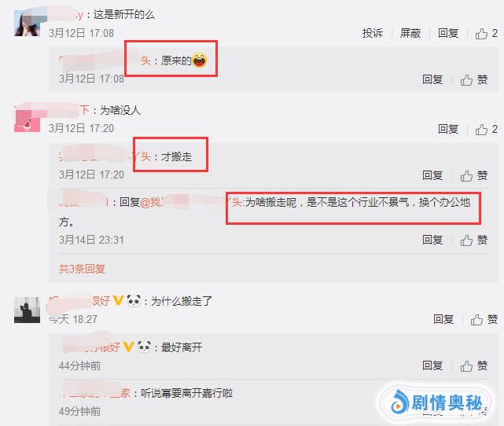The width and height of the screenshot is (504, 426).
Task: Click 屏蔽 to block the first comment
Action: (410, 33)
